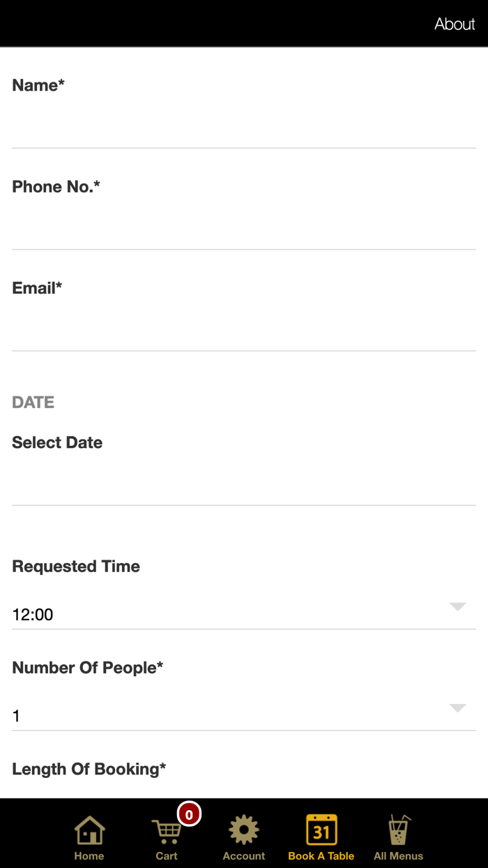Click into the Email field
This screenshot has height=868, width=488.
pyautogui.click(x=243, y=328)
